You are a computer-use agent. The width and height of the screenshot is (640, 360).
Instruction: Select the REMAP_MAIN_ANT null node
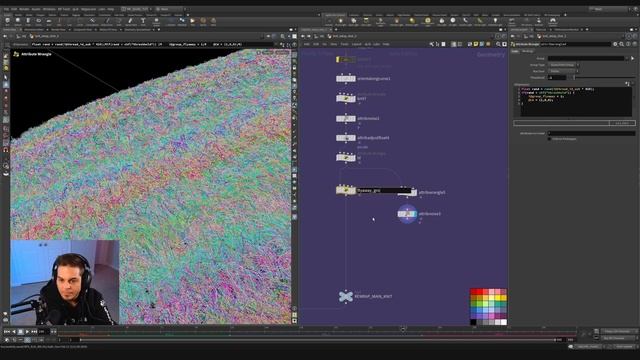tap(346, 296)
